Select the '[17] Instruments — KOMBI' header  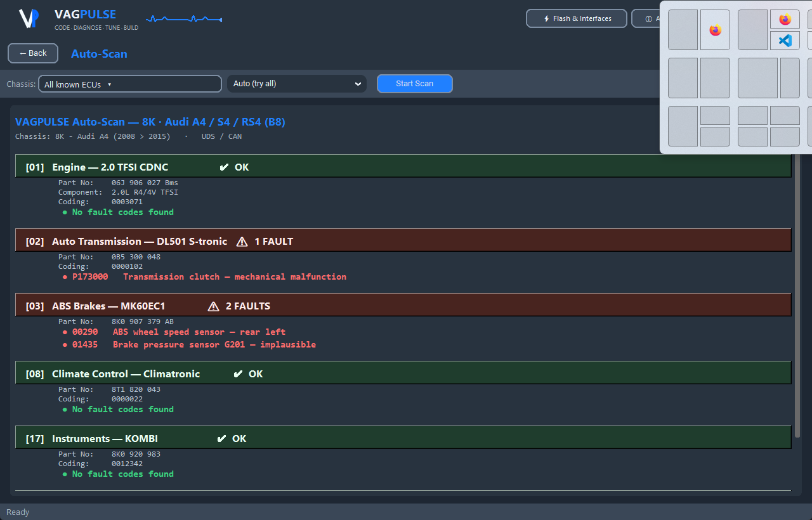click(x=403, y=438)
